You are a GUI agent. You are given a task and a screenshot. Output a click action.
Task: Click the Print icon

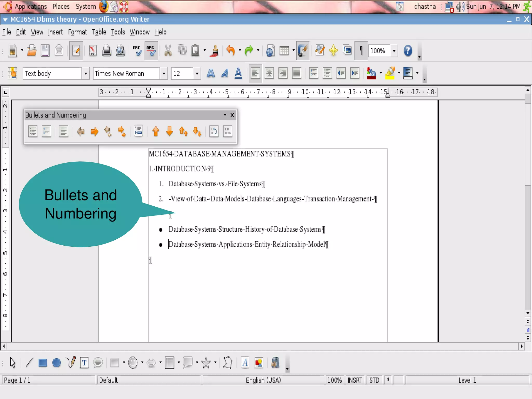coord(107,50)
